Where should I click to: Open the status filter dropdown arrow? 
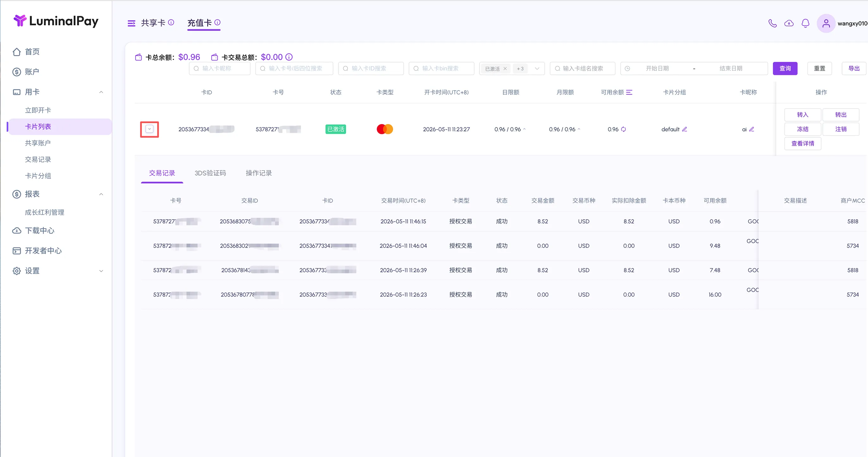point(537,68)
